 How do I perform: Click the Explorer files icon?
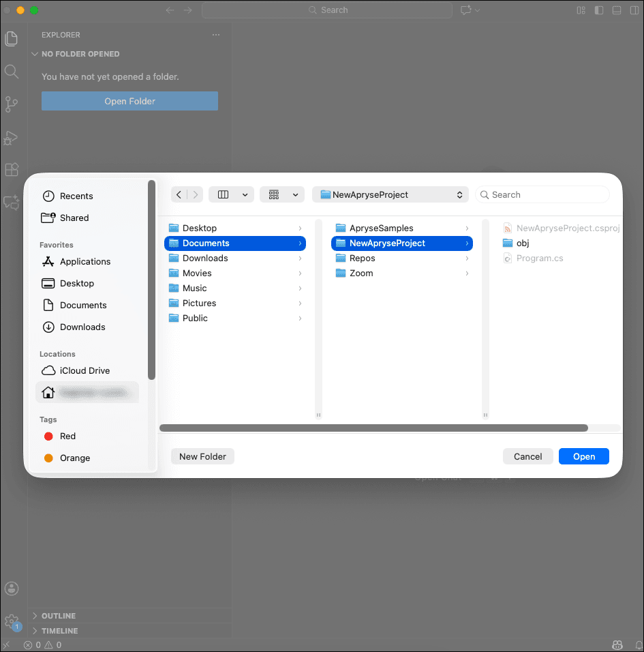click(12, 39)
